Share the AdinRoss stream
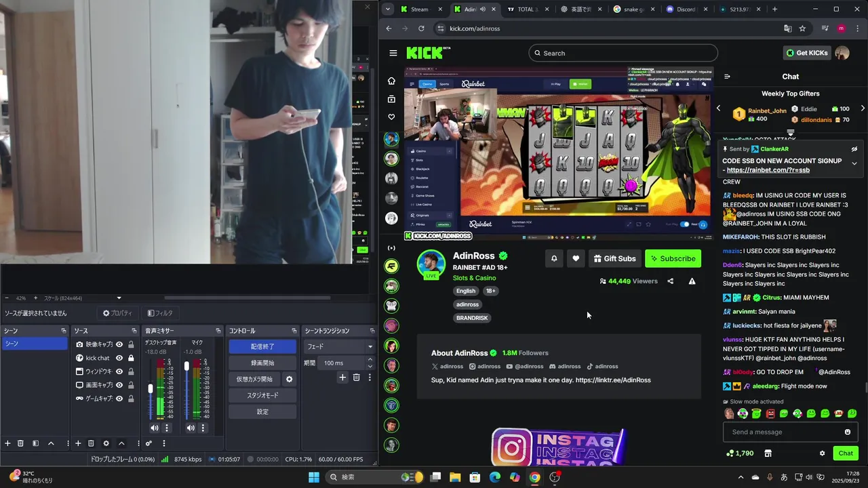868x488 pixels. (670, 281)
